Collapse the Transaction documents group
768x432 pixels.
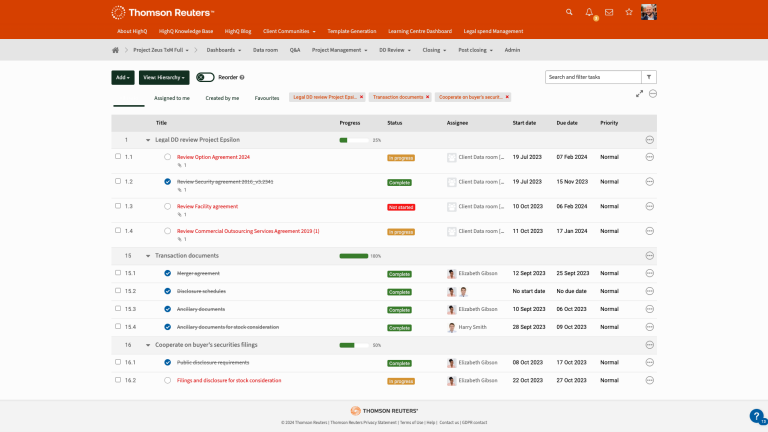click(x=148, y=256)
